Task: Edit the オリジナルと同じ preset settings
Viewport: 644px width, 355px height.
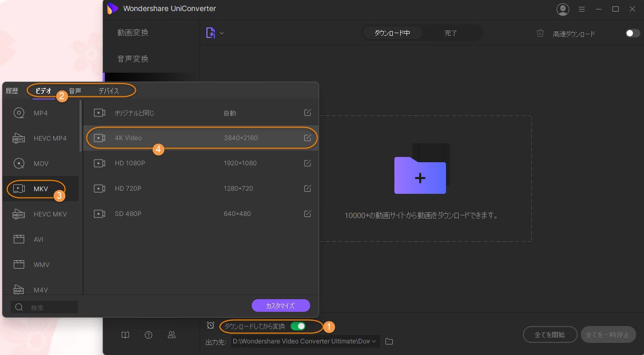Action: pyautogui.click(x=308, y=113)
